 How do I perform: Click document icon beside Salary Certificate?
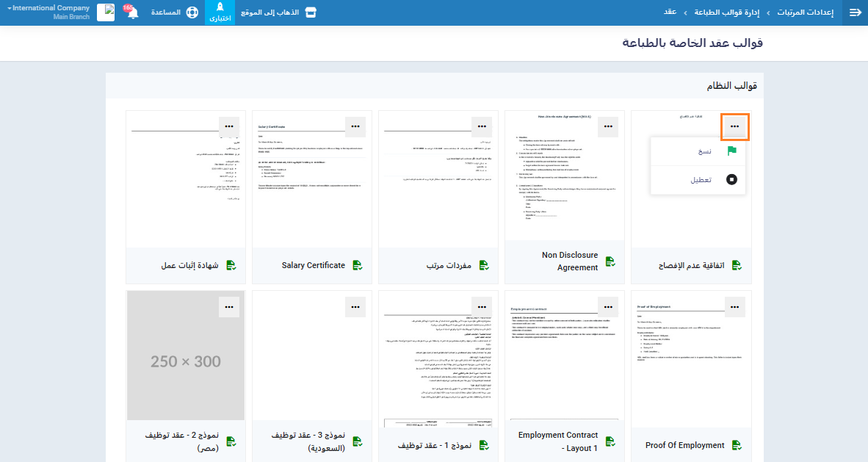point(358,265)
